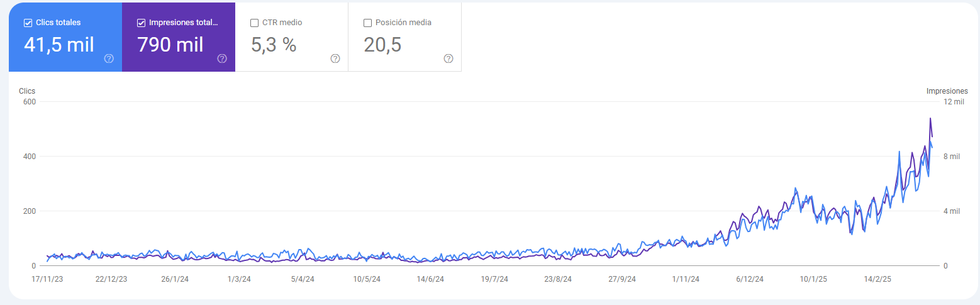Click the 1/11/24 date label
The width and height of the screenshot is (980, 305).
[x=686, y=279]
